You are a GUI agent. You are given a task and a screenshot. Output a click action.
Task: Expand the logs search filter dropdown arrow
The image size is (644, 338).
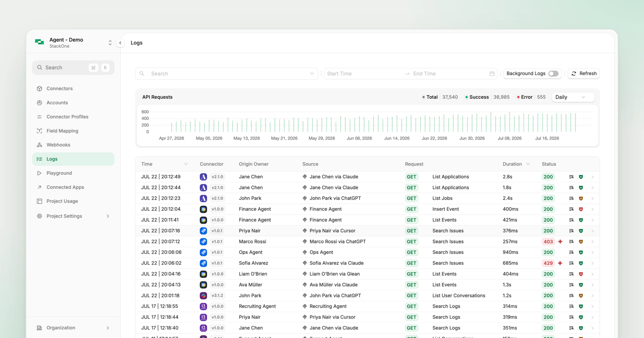(x=312, y=74)
